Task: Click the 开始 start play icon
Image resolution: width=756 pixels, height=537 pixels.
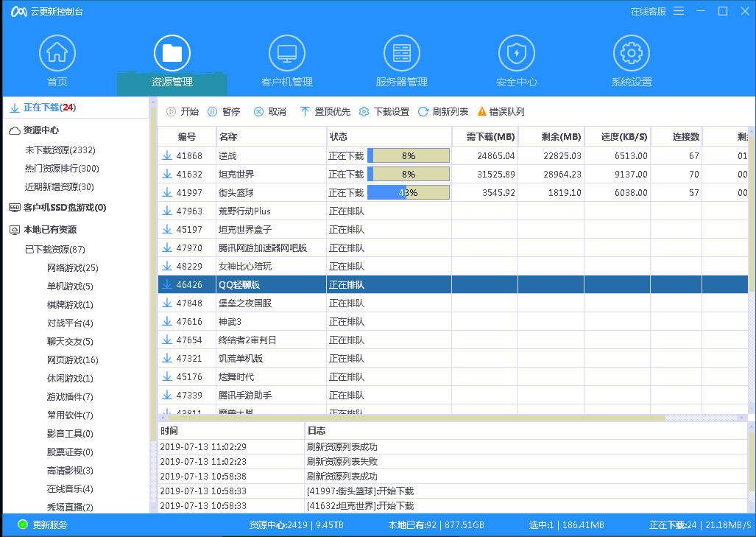Action: point(172,111)
